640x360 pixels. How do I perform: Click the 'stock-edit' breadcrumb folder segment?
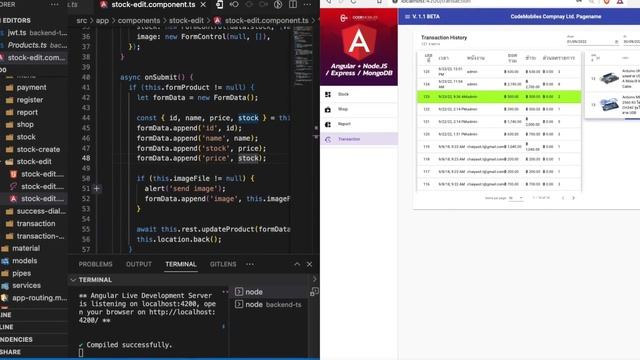coord(186,20)
